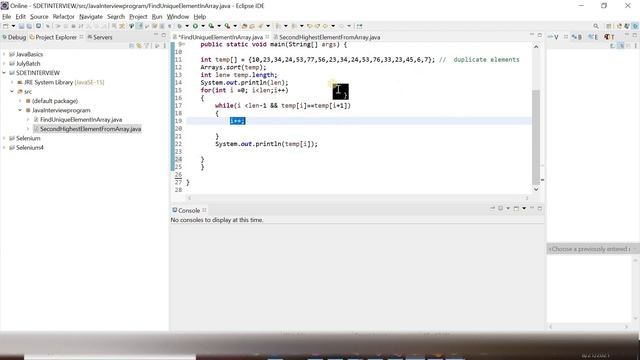Launch Debug with the bug toolbar icon

180,26
